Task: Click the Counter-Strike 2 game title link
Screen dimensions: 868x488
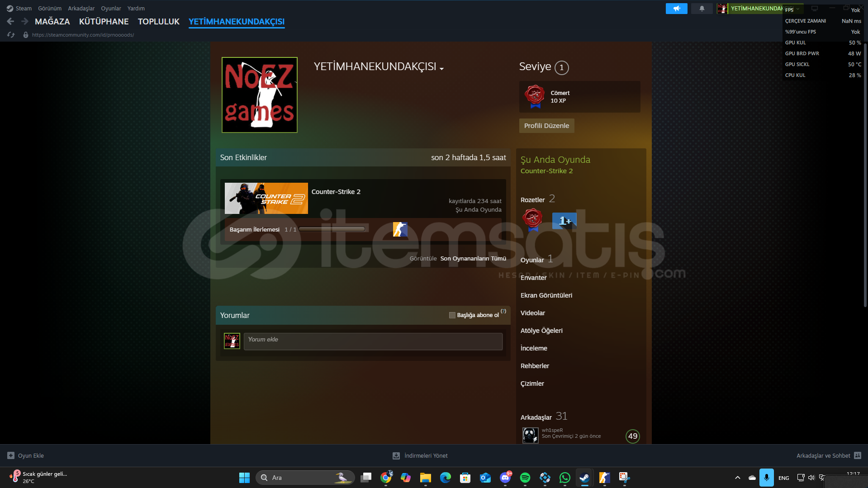Action: pyautogui.click(x=336, y=192)
